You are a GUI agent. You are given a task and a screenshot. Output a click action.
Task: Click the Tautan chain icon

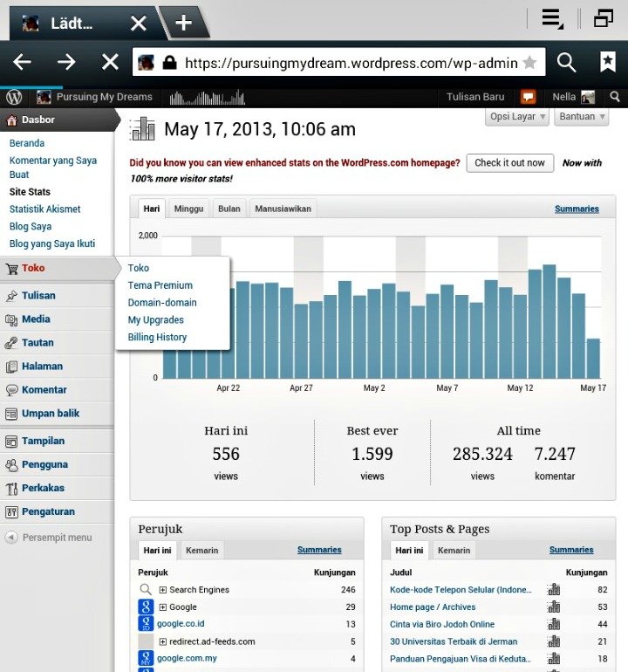tap(11, 343)
